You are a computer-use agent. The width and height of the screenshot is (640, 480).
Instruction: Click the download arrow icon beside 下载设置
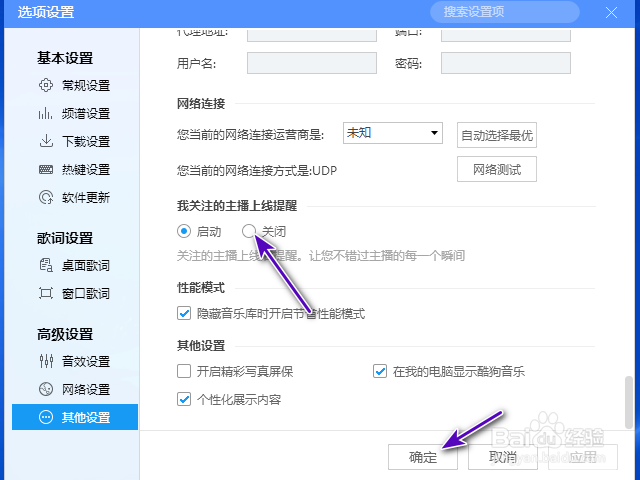click(x=46, y=141)
